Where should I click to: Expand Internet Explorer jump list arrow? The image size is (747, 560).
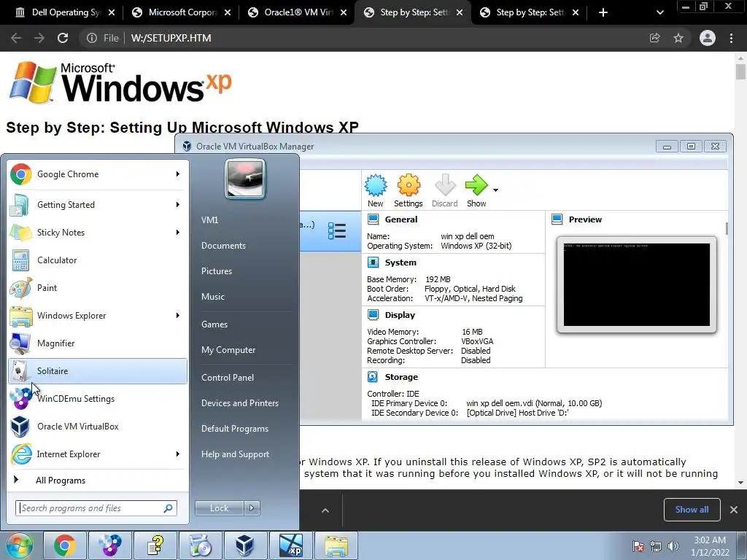(178, 454)
